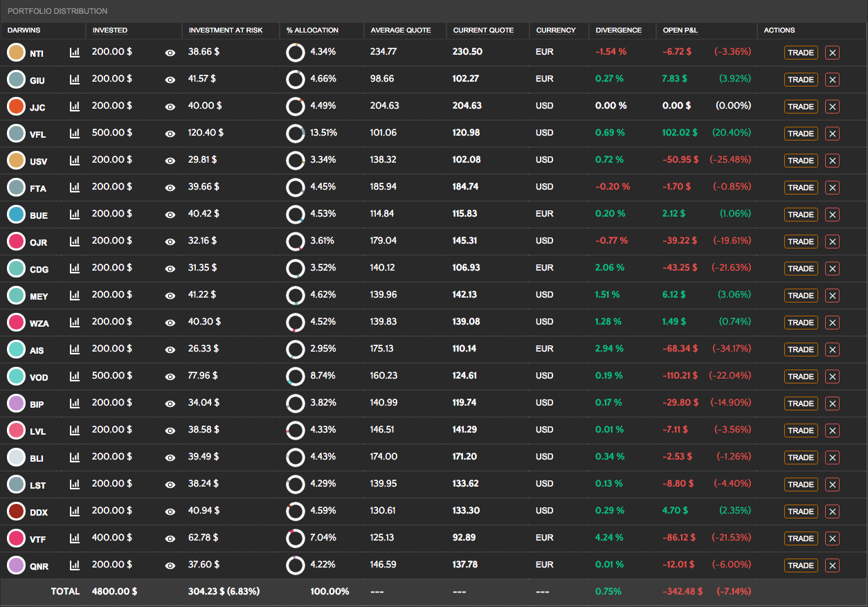The width and height of the screenshot is (868, 607).
Task: Click the % Allocation column header
Action: pos(312,30)
